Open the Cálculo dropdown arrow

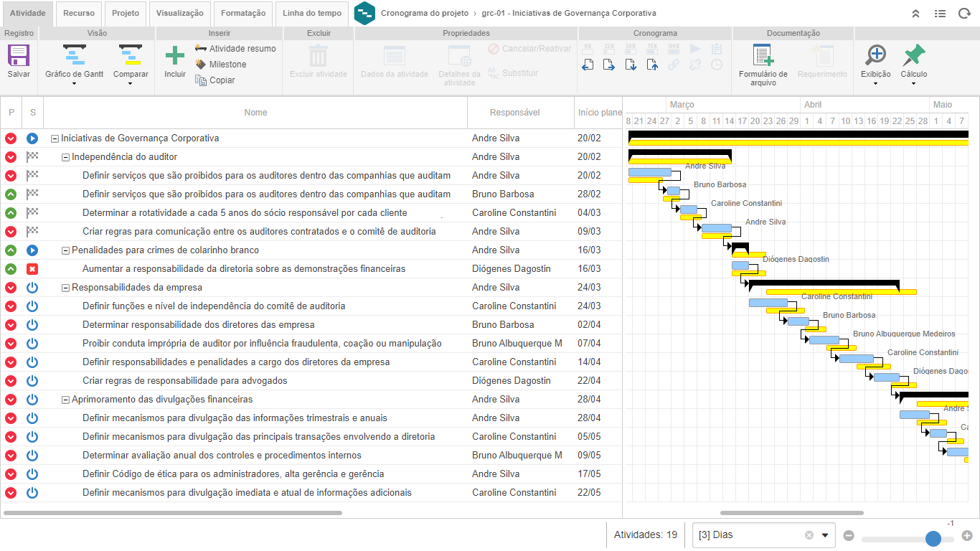click(913, 83)
